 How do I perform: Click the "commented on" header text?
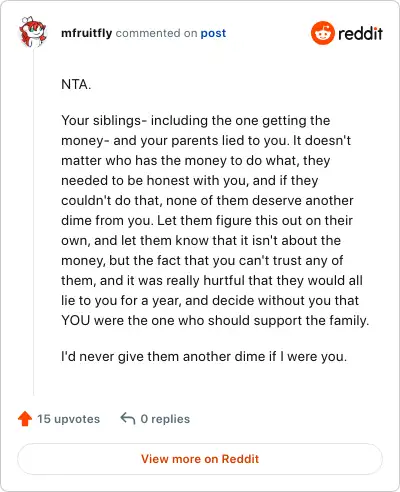pos(156,33)
